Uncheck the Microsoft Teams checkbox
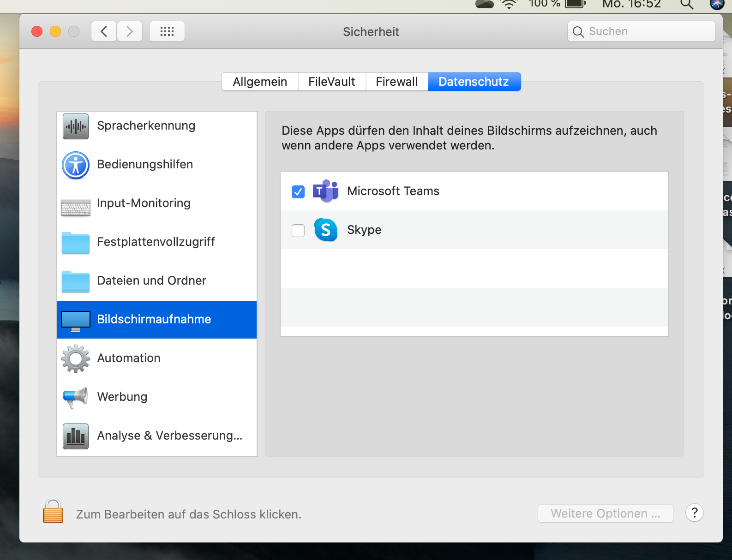The height and width of the screenshot is (560, 732). (x=298, y=191)
